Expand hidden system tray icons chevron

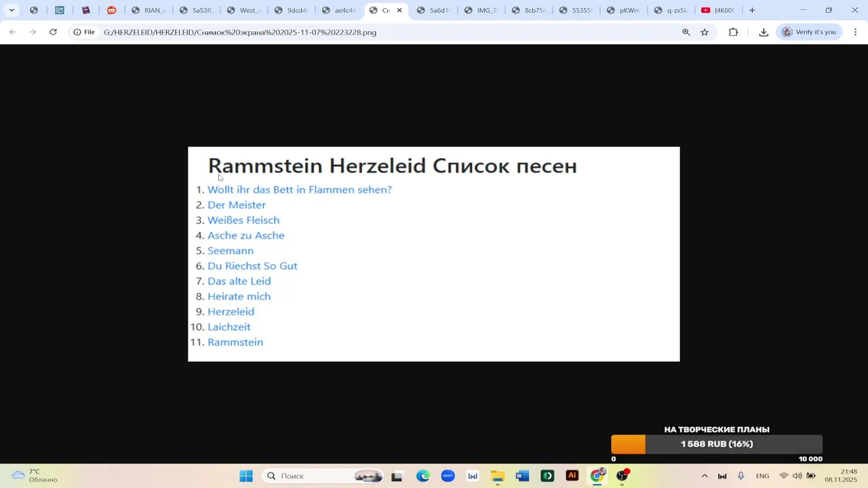(x=705, y=476)
